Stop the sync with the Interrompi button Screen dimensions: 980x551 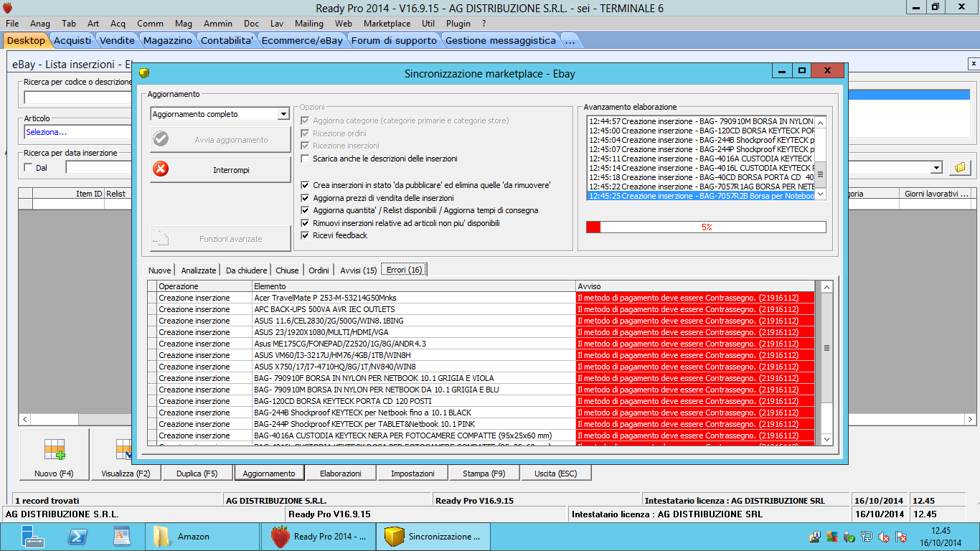click(220, 169)
